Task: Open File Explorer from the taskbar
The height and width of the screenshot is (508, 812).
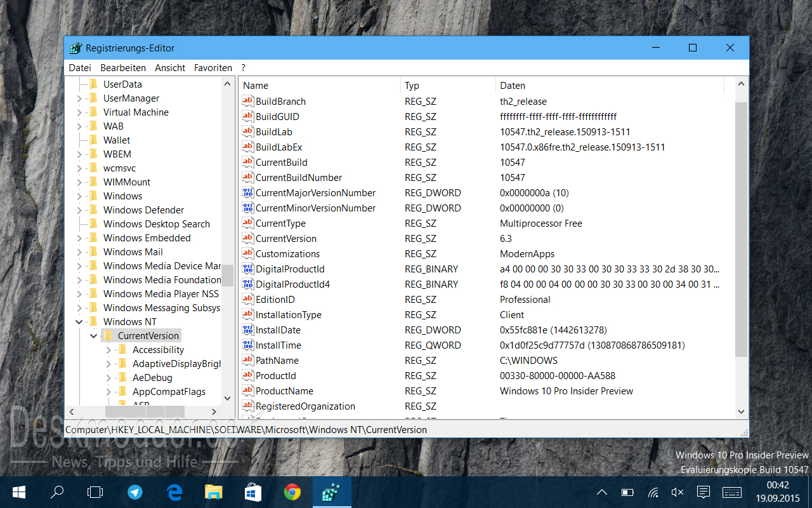Action: [x=214, y=492]
